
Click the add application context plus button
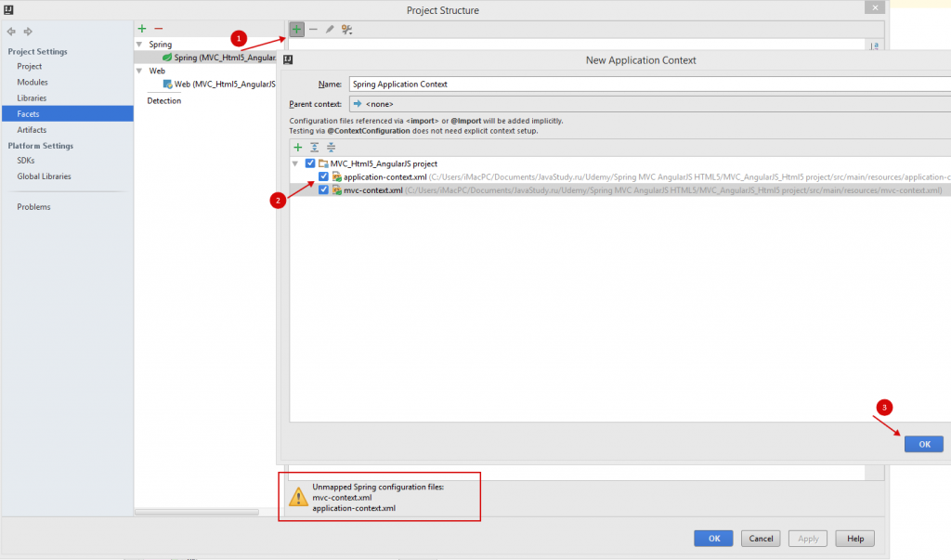[297, 30]
